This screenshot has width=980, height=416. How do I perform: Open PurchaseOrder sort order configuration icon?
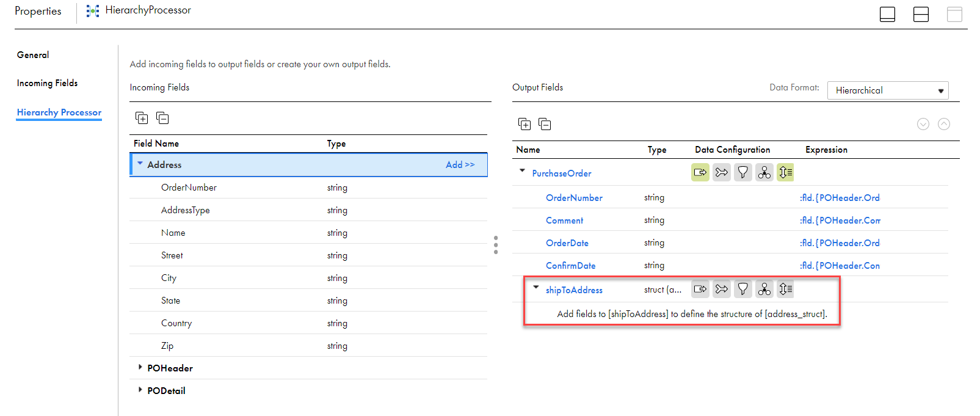[786, 172]
